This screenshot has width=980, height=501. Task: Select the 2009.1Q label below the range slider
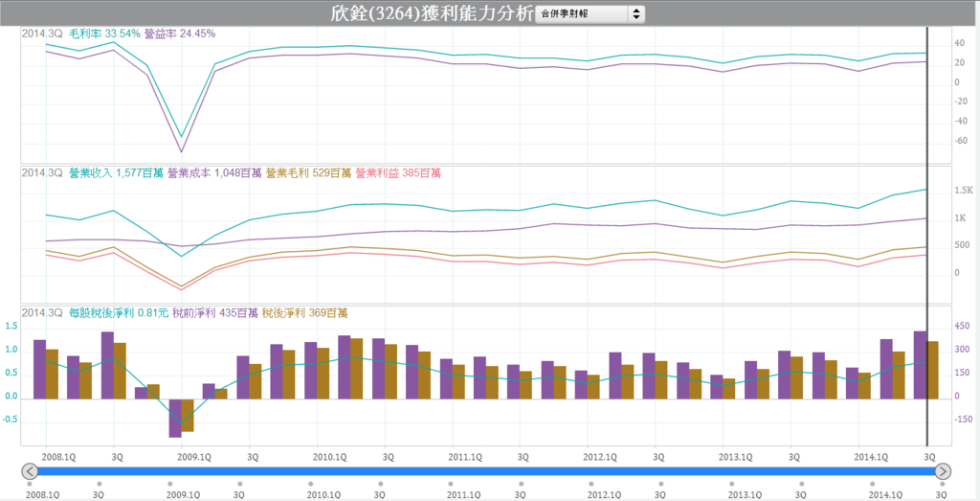[183, 494]
